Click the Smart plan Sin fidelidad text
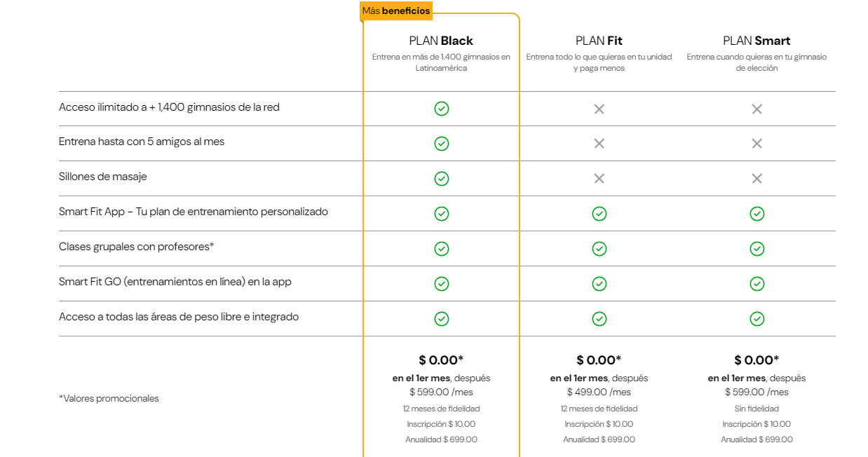868x457 pixels. [757, 409]
